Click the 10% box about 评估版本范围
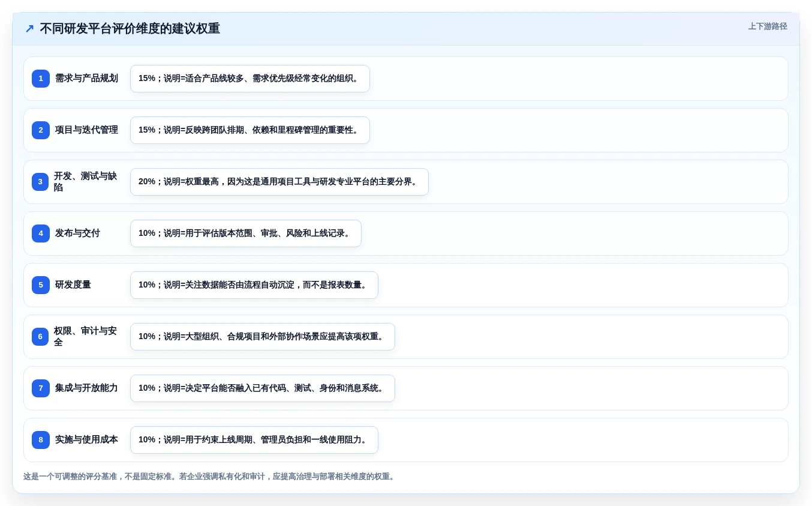 (x=246, y=233)
